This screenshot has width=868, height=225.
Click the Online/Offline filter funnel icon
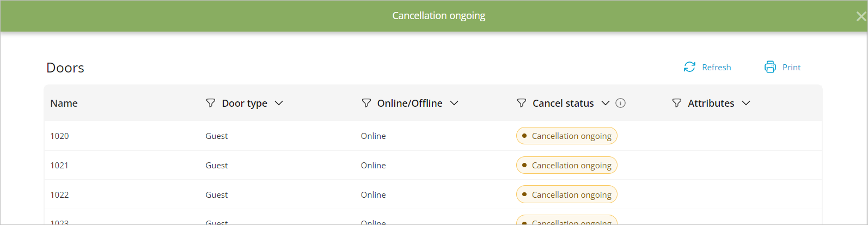pos(366,103)
